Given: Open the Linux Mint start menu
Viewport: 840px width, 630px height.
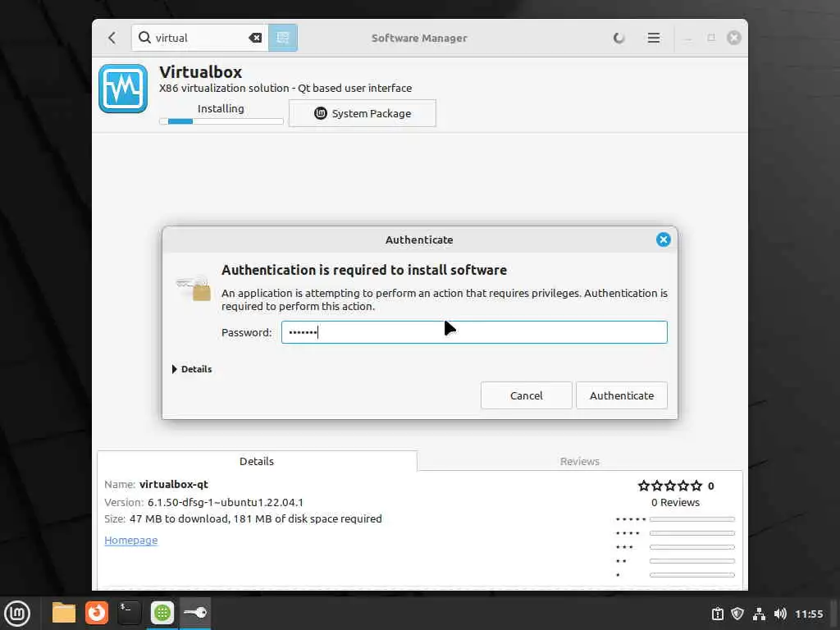Looking at the screenshot, I should [17, 613].
